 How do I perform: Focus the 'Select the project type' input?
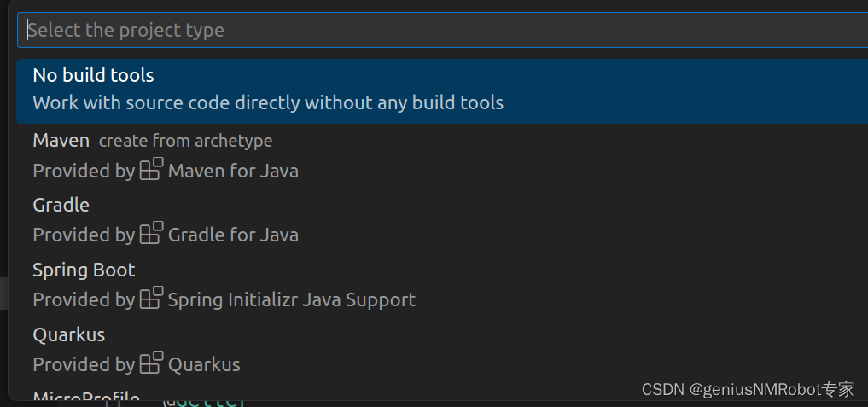(x=442, y=30)
